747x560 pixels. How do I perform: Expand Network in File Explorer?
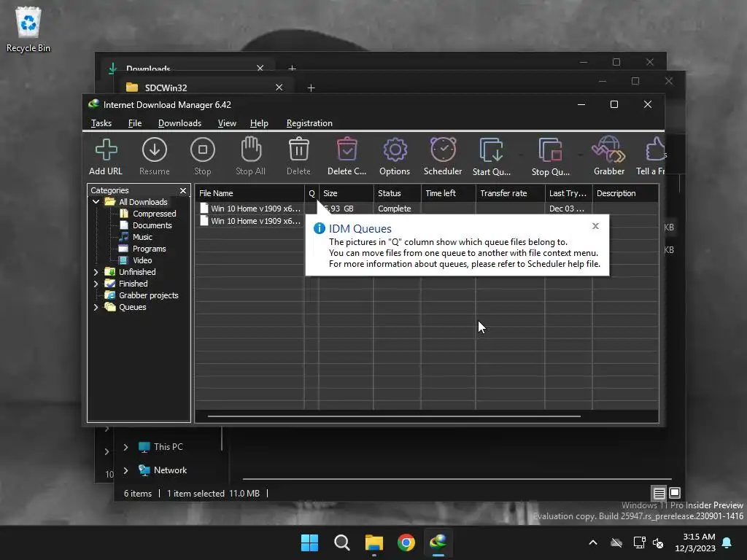coord(125,470)
